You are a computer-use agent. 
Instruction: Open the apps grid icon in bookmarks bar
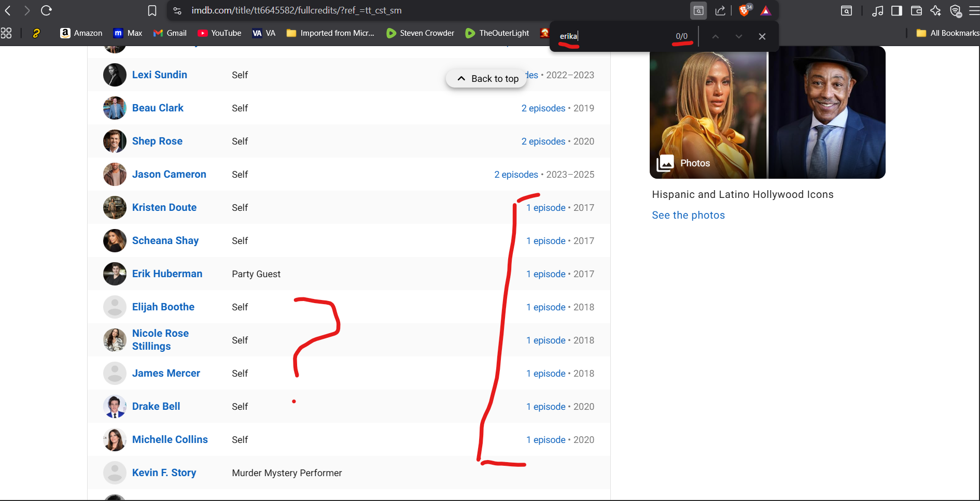pos(6,33)
